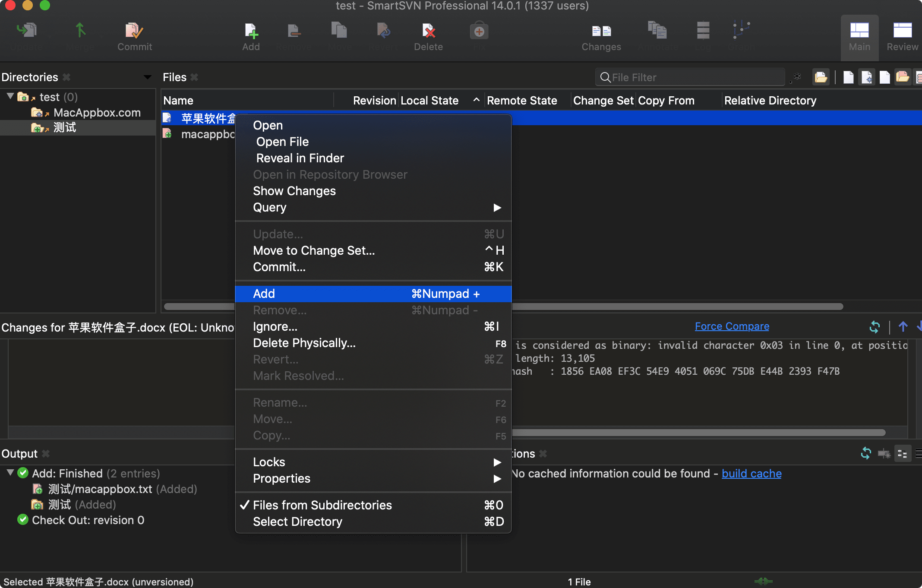Toggle Files from Subdirectories option
The image size is (922, 588).
click(x=373, y=506)
